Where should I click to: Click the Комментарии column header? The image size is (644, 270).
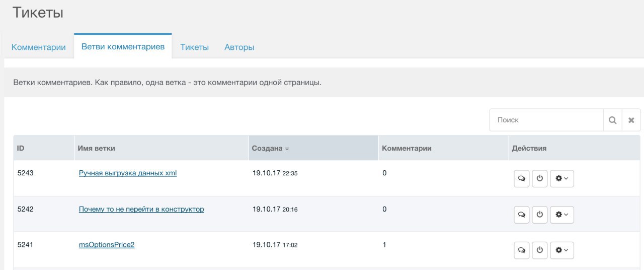click(x=407, y=148)
